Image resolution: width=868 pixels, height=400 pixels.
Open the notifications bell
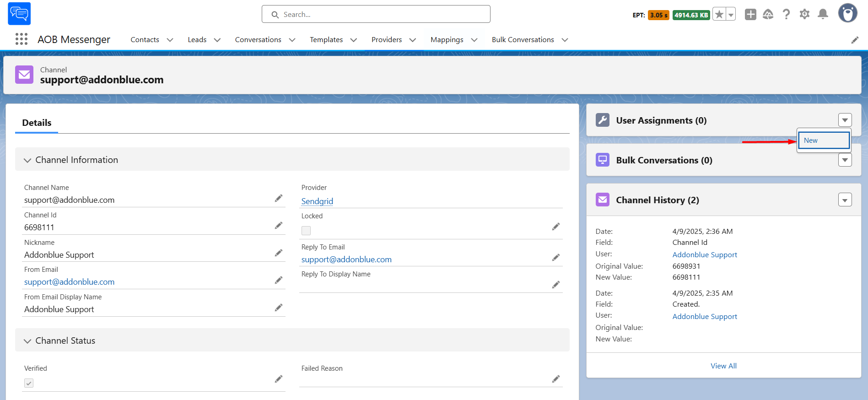[823, 14]
